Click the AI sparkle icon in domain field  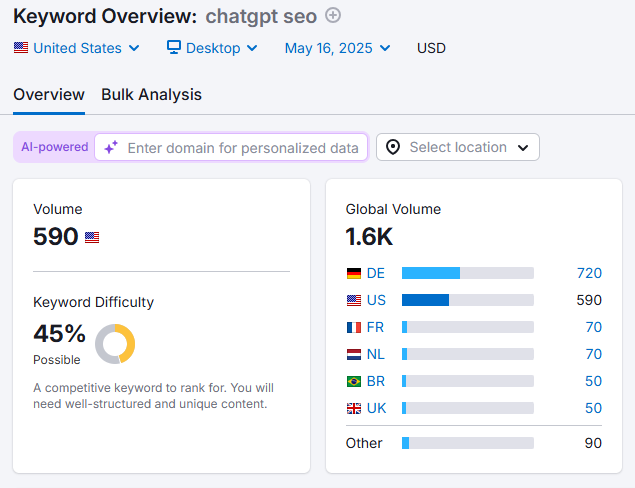pos(111,147)
